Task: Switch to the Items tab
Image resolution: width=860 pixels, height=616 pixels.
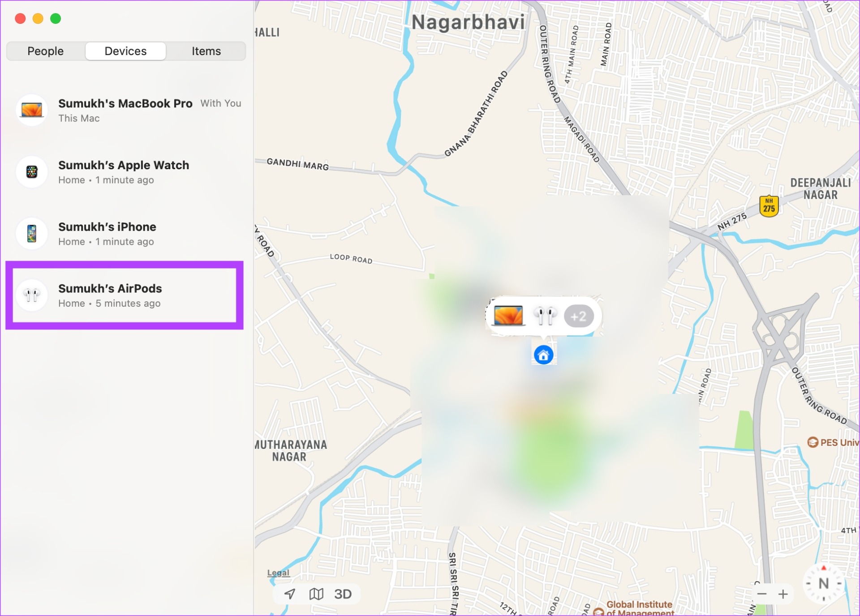Action: click(206, 51)
